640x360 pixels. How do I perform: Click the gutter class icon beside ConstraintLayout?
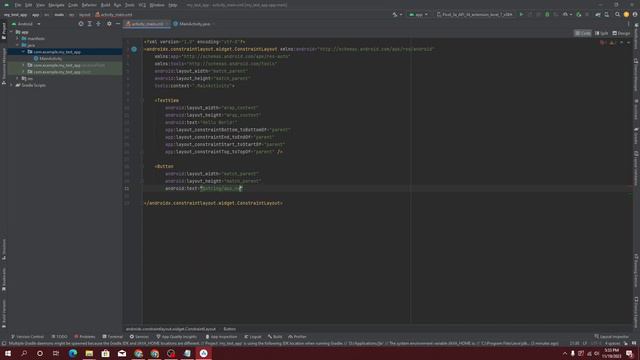point(134,49)
